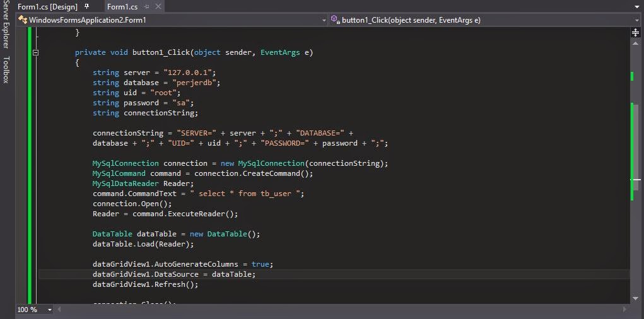
Task: Click the 'MySqlDataReader Reader;' line
Action: pyautogui.click(x=143, y=183)
